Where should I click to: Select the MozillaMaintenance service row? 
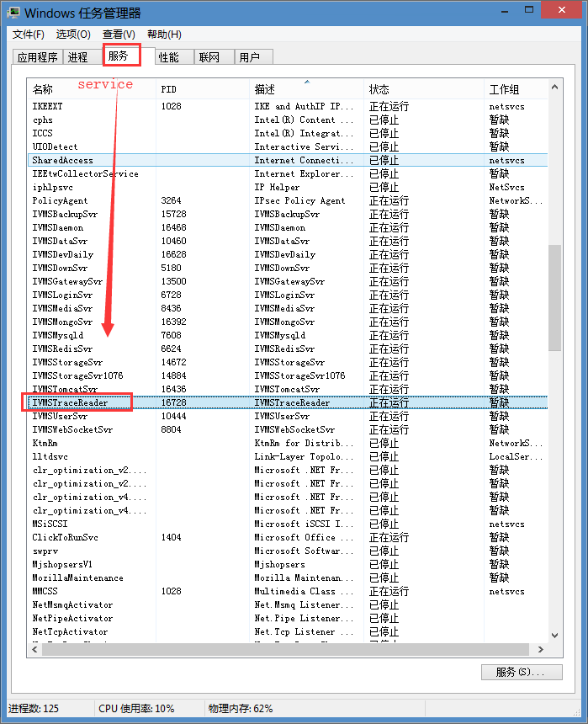tap(288, 578)
